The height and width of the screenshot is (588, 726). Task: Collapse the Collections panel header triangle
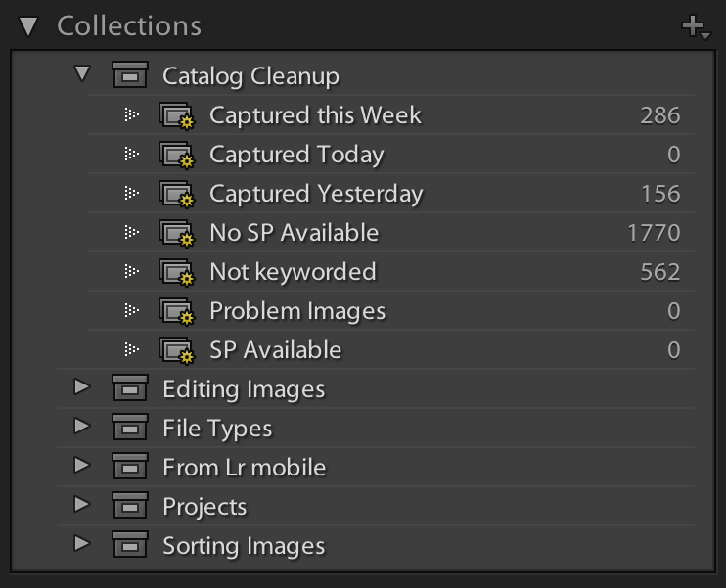[x=28, y=26]
